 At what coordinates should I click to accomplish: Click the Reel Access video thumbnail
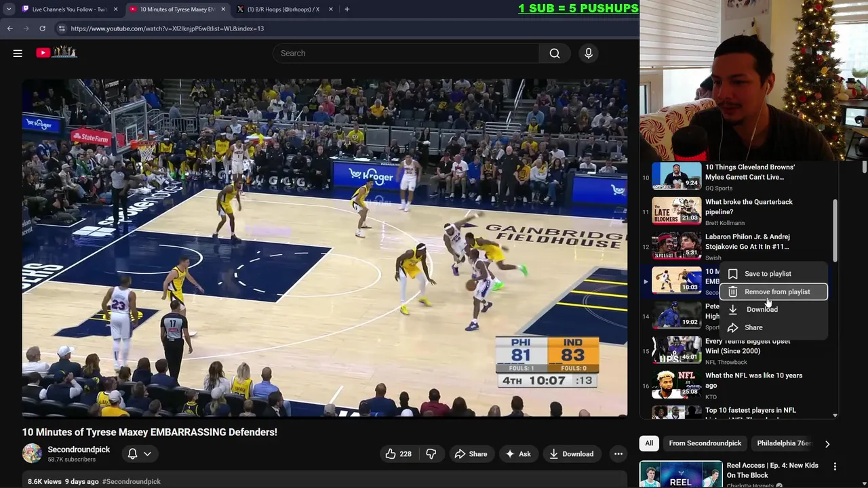(681, 474)
